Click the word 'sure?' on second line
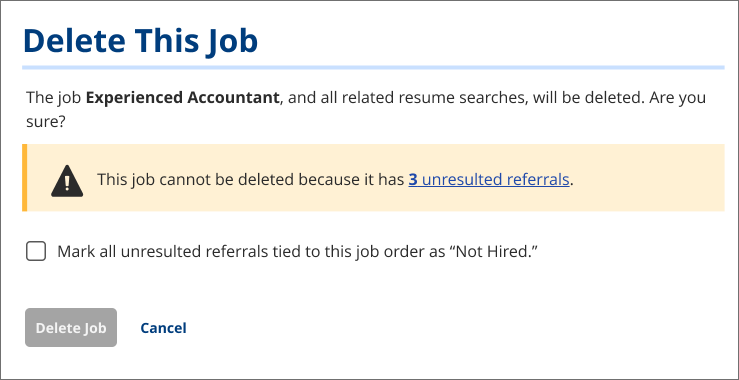Viewport: 739px width, 380px height. (x=45, y=123)
